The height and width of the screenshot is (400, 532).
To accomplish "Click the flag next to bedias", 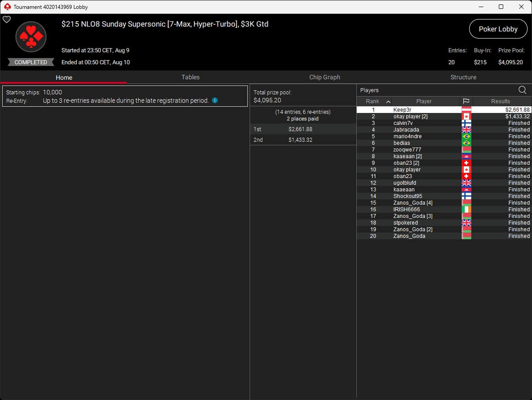I will (x=466, y=143).
